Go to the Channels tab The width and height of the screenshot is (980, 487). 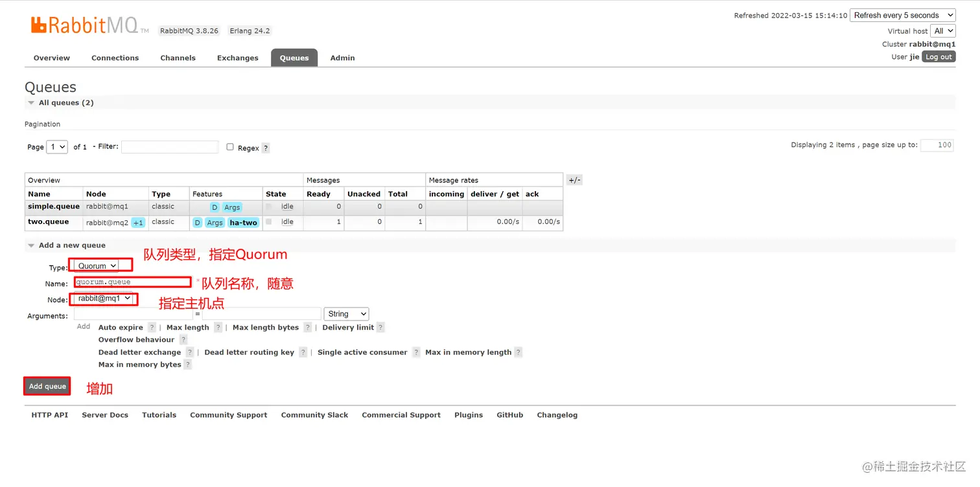coord(178,58)
